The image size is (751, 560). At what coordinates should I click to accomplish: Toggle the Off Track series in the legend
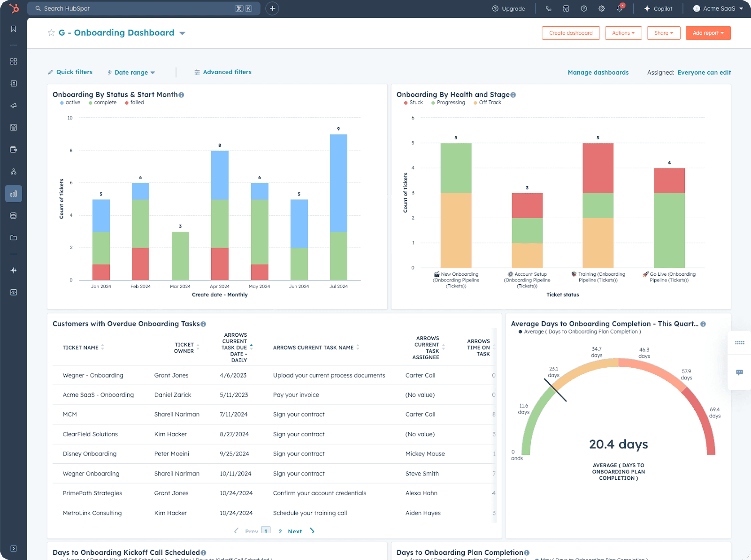coord(487,103)
